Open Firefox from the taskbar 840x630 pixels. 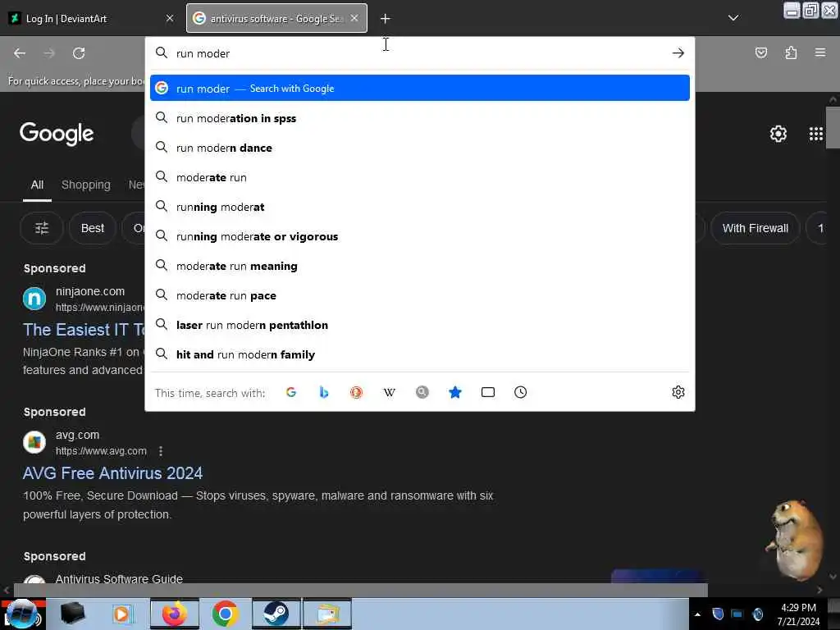click(175, 614)
